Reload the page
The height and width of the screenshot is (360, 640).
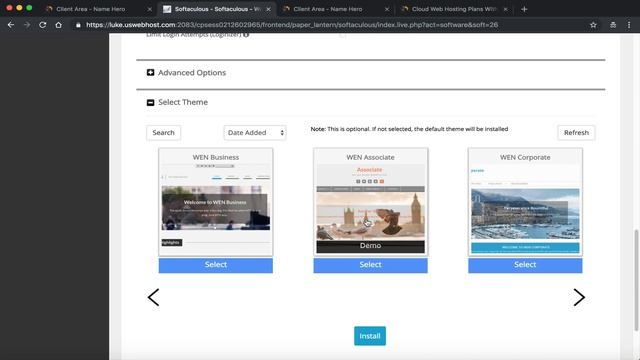tap(42, 25)
